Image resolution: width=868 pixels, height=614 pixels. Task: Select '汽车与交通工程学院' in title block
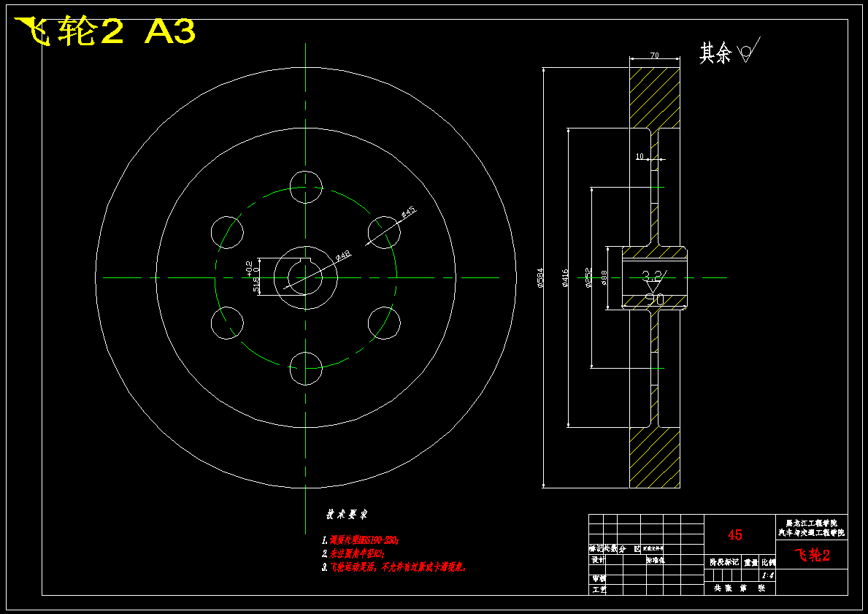(812, 533)
